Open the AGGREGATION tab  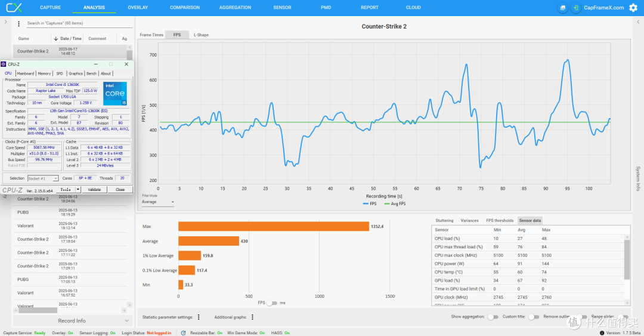pos(235,7)
